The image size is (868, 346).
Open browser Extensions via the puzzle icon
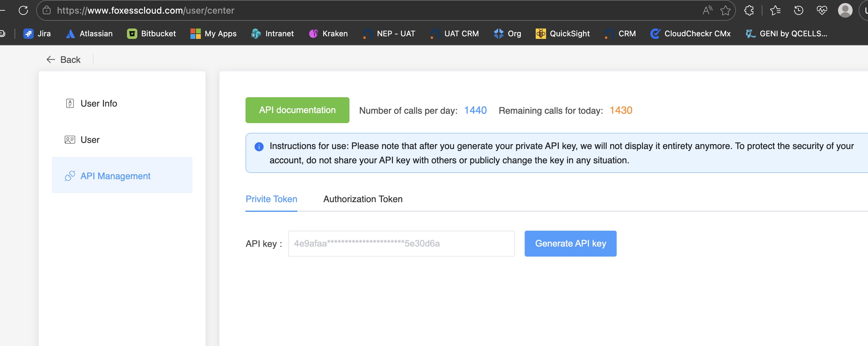(749, 10)
